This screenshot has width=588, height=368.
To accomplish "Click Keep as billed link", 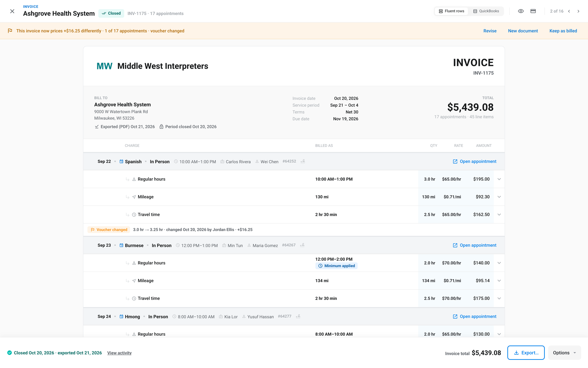I will click(563, 31).
